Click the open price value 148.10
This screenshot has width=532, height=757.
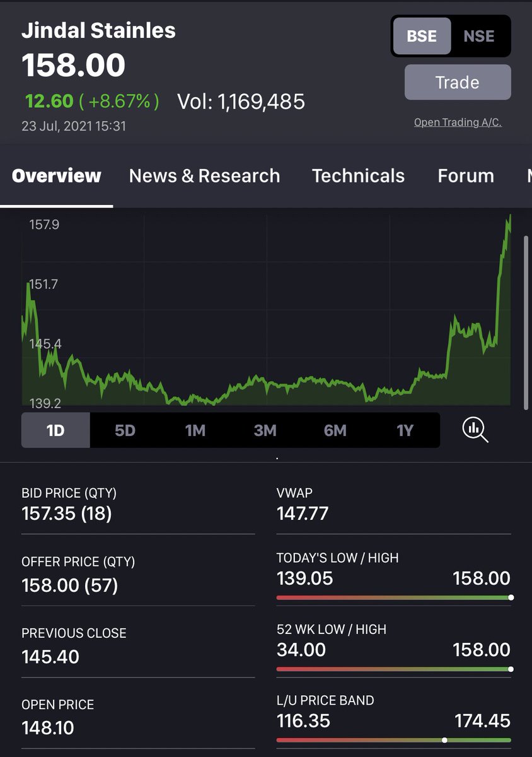[48, 728]
